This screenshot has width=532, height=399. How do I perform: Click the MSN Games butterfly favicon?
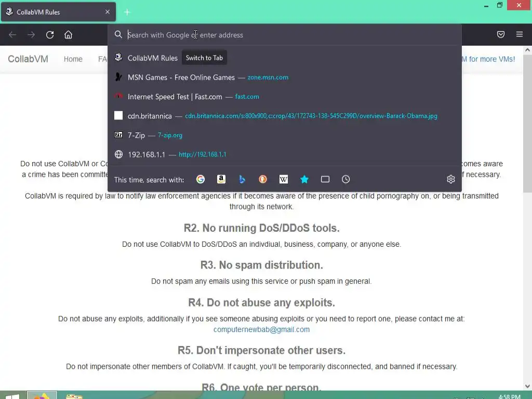[x=118, y=77]
